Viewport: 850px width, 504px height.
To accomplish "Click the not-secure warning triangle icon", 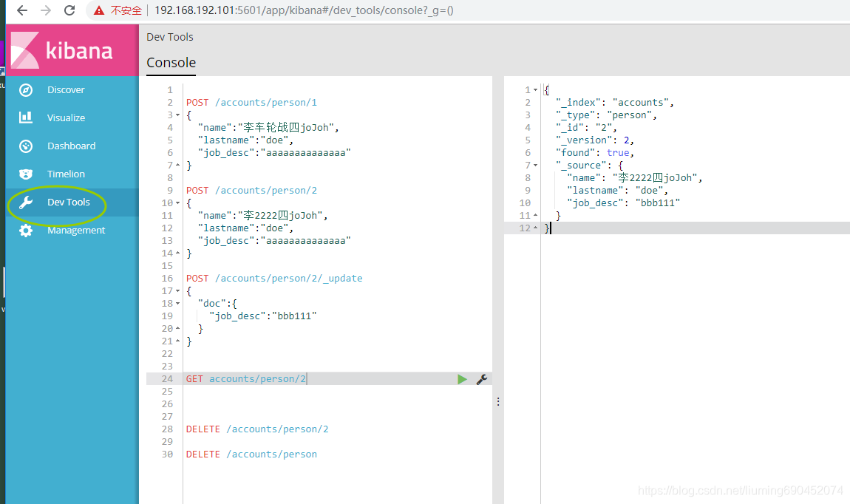I will (x=98, y=10).
